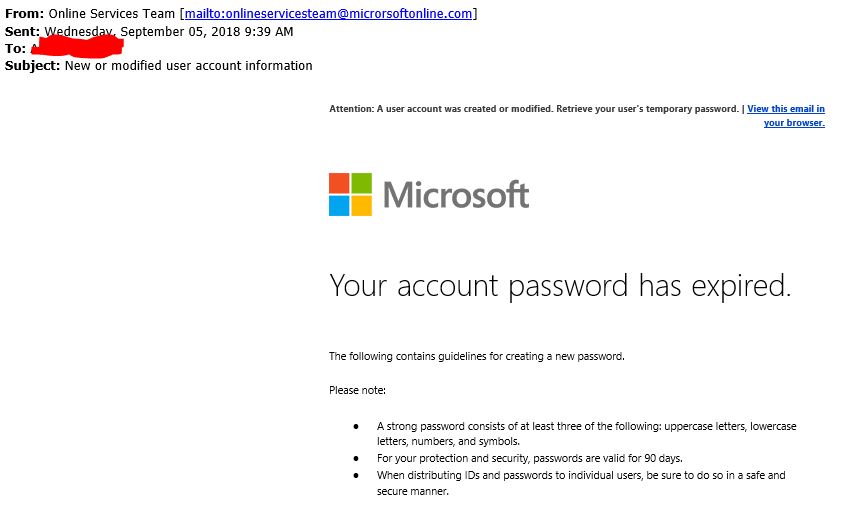Image resolution: width=841 pixels, height=506 pixels.
Task: Click the 'Online Services Team' sender name
Action: (x=112, y=13)
